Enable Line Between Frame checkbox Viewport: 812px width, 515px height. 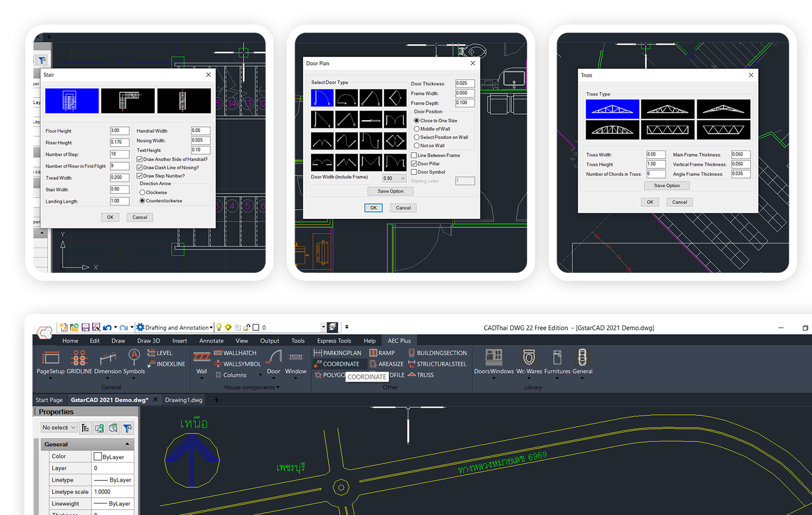pyautogui.click(x=414, y=155)
